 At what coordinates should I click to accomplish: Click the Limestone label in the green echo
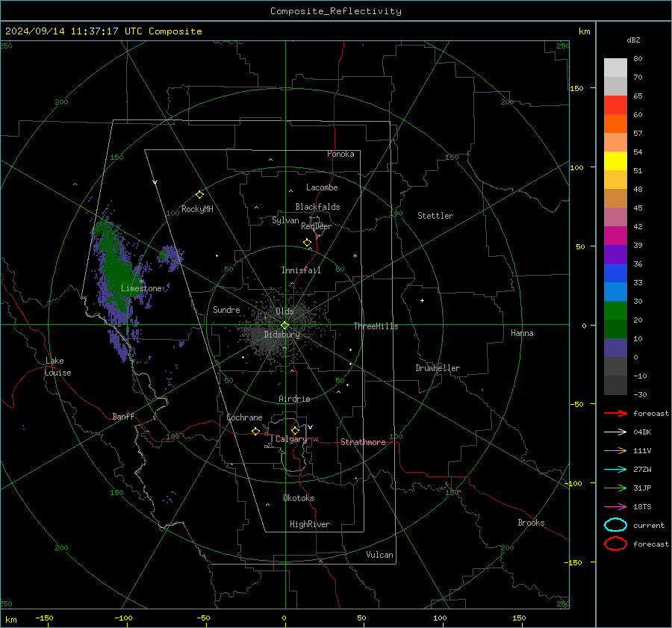[141, 288]
